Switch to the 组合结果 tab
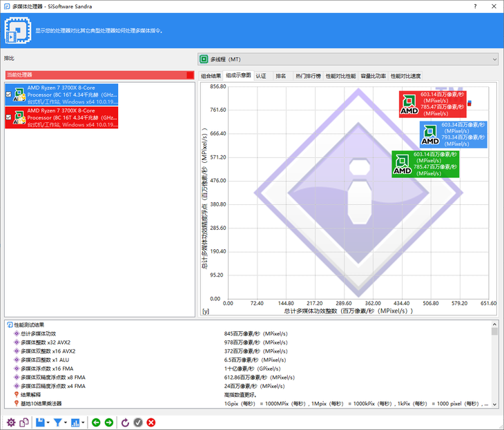 [x=211, y=76]
